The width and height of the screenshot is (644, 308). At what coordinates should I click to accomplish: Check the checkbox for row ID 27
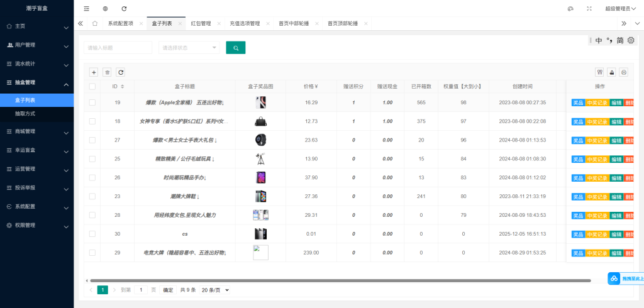click(x=92, y=140)
